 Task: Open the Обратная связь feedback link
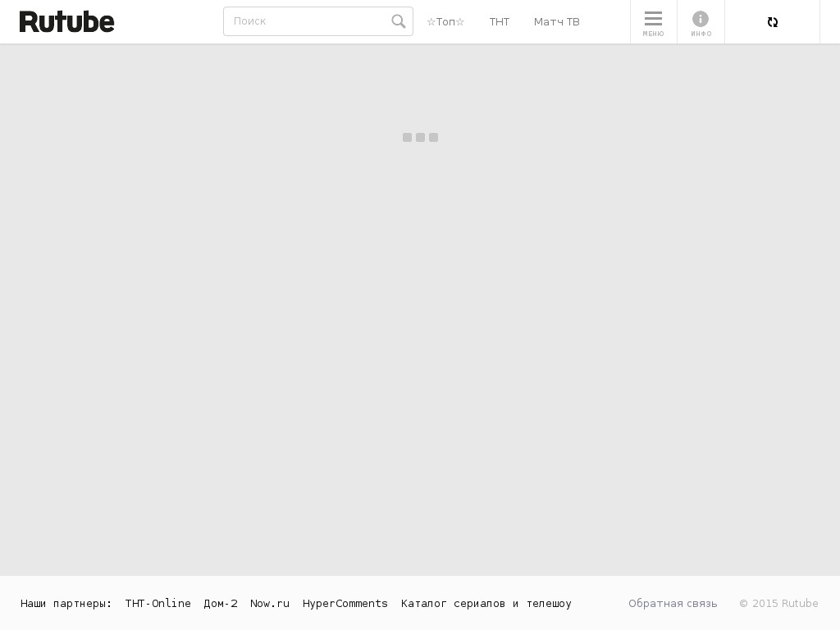click(673, 603)
